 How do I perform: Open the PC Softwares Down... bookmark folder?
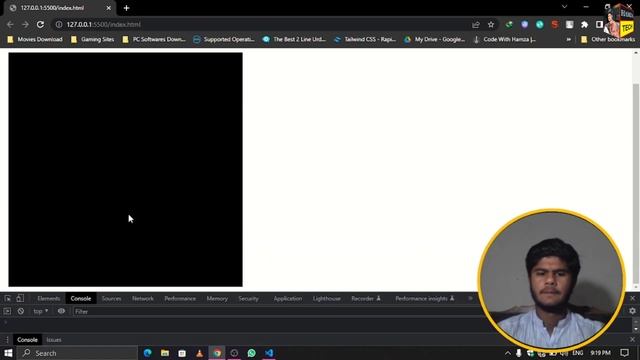[154, 40]
